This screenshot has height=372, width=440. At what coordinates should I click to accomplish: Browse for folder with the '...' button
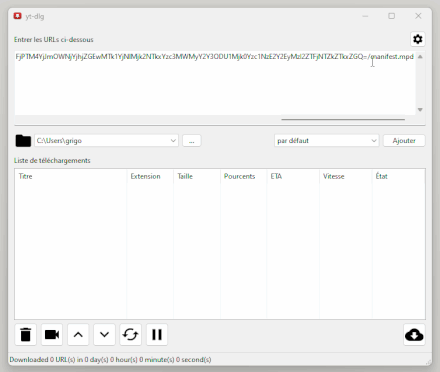coord(192,141)
